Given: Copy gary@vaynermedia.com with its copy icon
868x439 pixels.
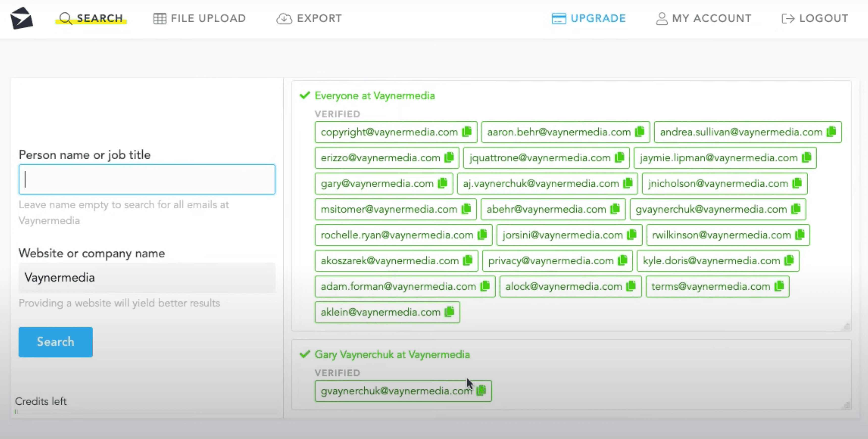Looking at the screenshot, I should tap(442, 183).
